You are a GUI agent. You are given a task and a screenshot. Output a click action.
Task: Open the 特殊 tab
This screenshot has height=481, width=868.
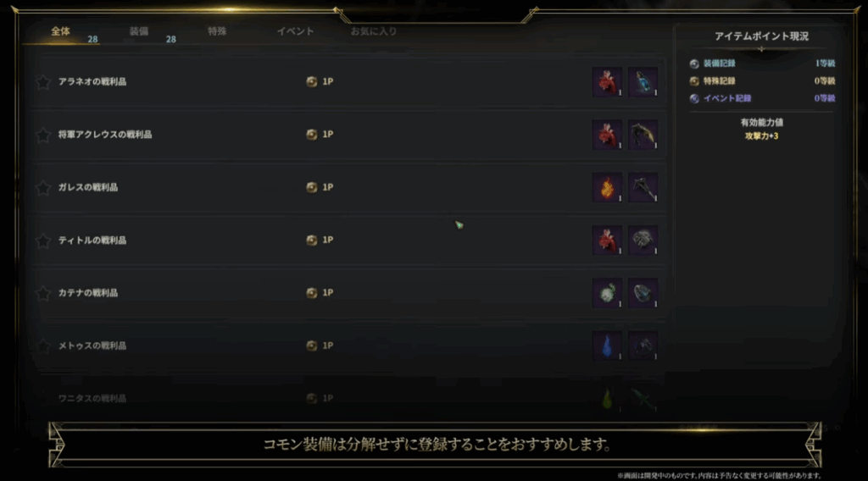click(x=217, y=31)
